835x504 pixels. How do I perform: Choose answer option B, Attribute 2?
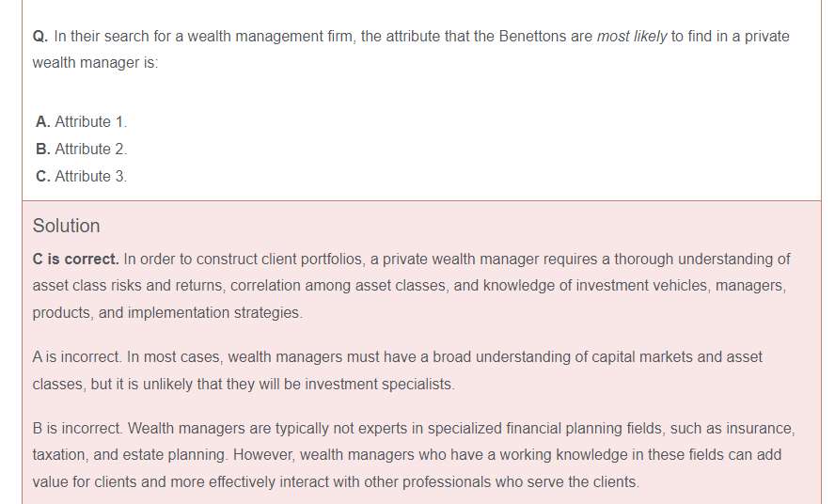click(x=81, y=149)
